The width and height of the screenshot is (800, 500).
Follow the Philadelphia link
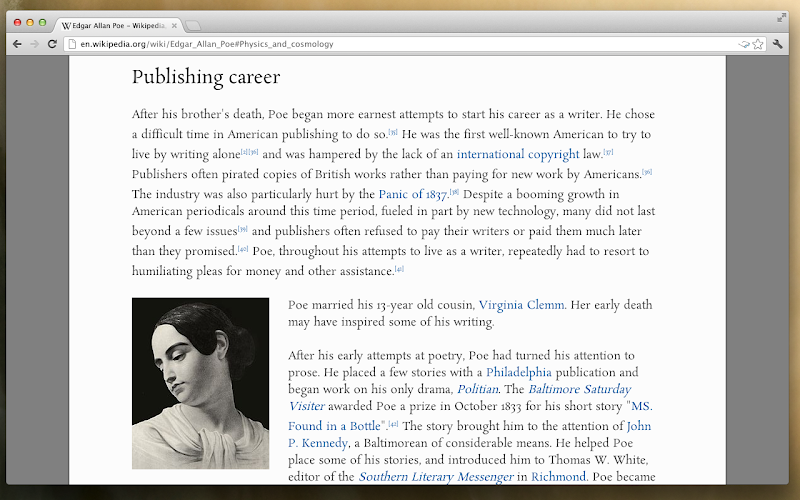pyautogui.click(x=519, y=372)
